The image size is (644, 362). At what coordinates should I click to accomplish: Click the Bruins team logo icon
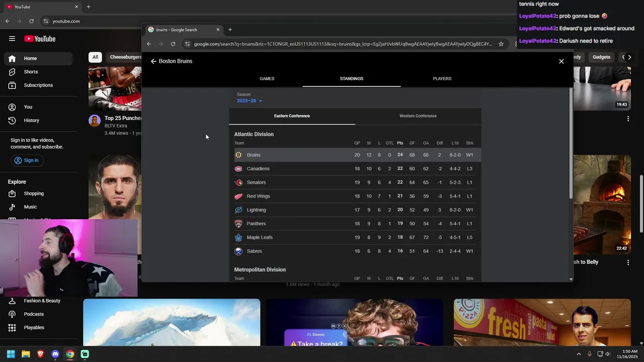pos(238,155)
